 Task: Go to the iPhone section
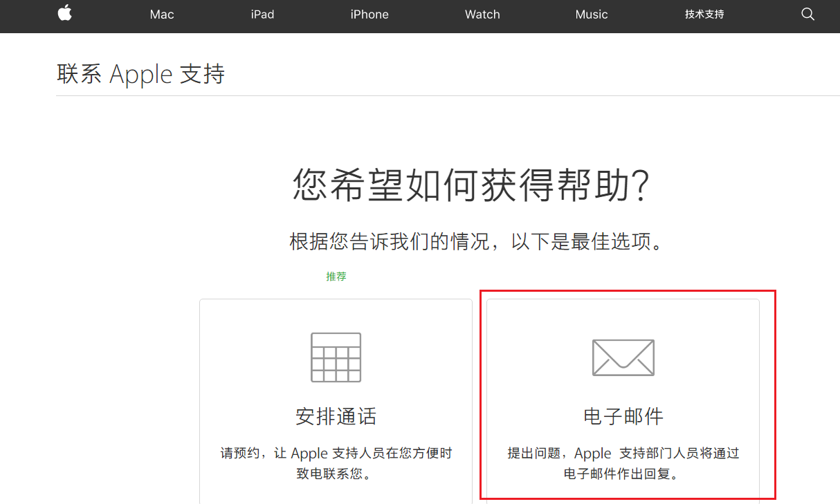[369, 15]
